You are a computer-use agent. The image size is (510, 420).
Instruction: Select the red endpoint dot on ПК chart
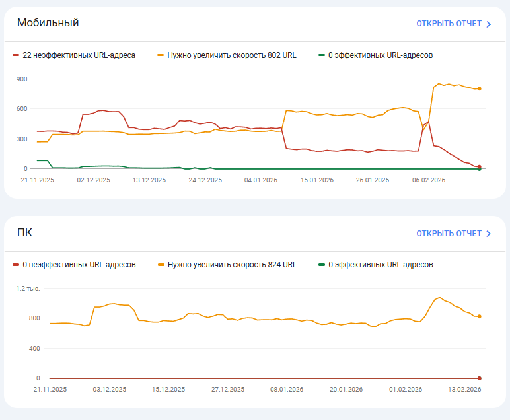[x=479, y=378]
